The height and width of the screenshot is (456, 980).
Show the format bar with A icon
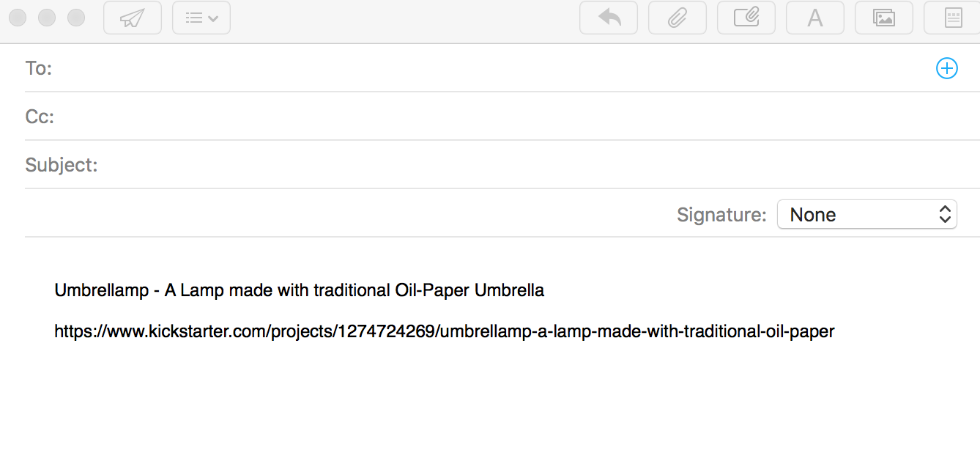pos(815,18)
